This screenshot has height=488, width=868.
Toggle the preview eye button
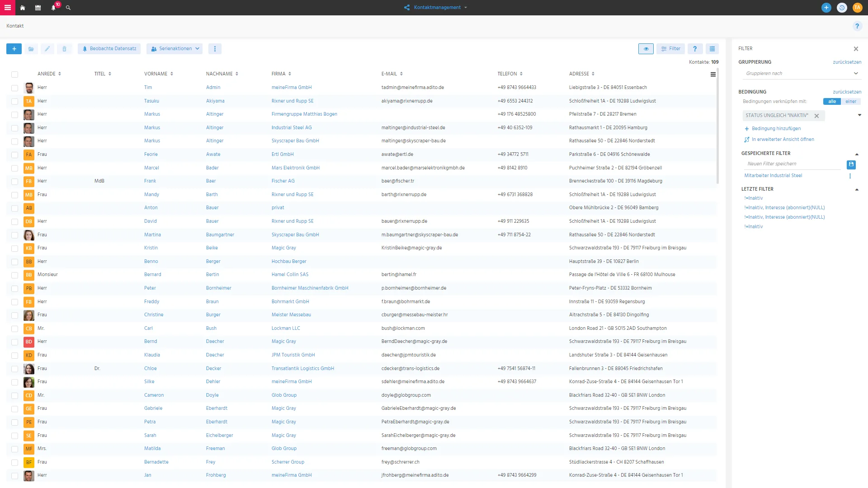pos(646,49)
